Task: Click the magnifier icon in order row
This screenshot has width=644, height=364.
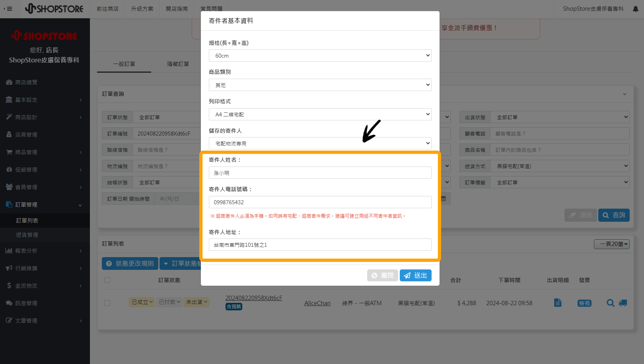Action: click(610, 303)
